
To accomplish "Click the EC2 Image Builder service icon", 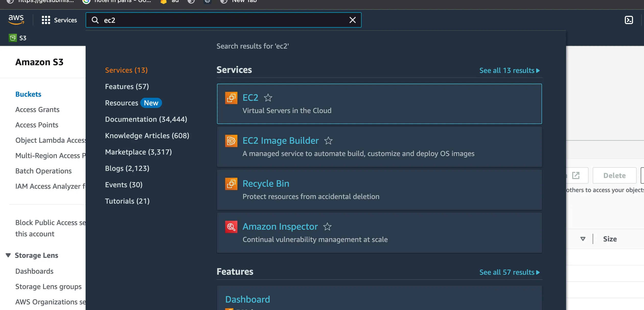I will click(231, 141).
